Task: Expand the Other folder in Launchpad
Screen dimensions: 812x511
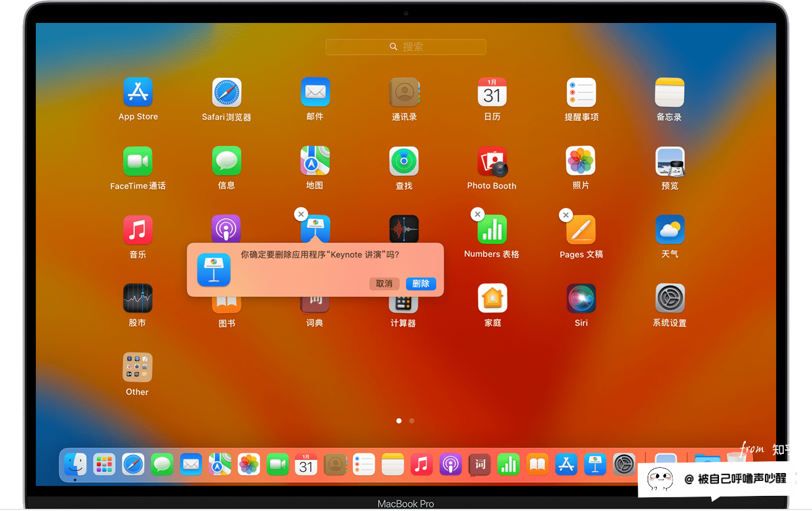Action: pyautogui.click(x=138, y=368)
